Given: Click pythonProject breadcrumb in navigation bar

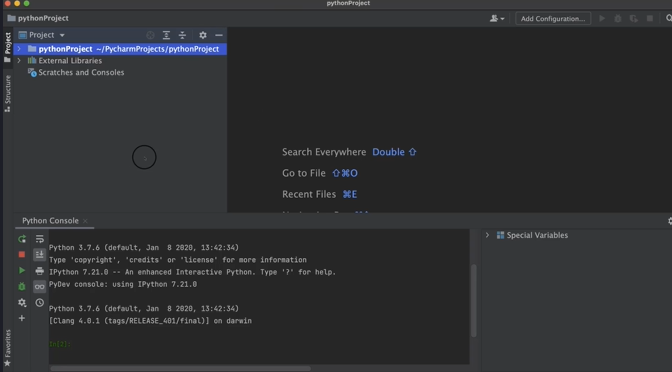Looking at the screenshot, I should point(38,18).
